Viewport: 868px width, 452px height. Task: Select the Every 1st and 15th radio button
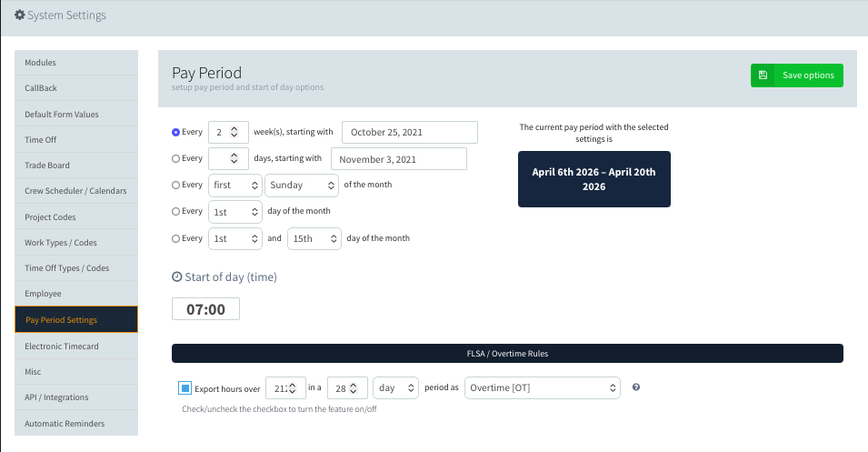pos(175,239)
